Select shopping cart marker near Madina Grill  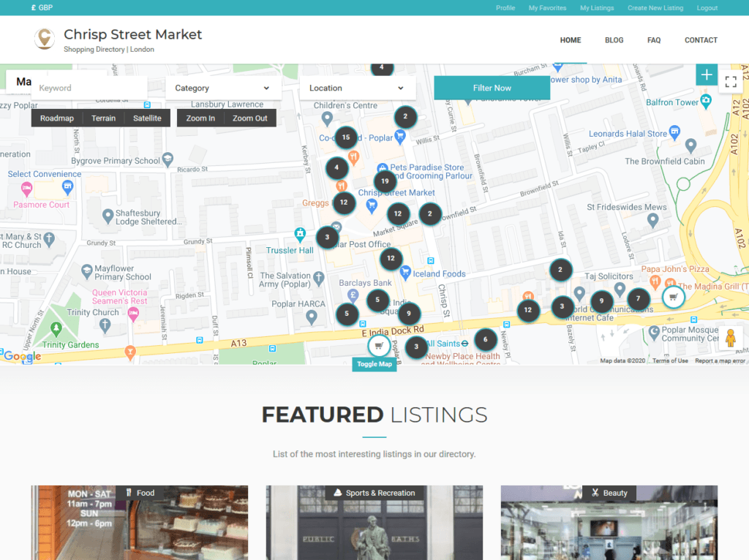[x=673, y=298]
